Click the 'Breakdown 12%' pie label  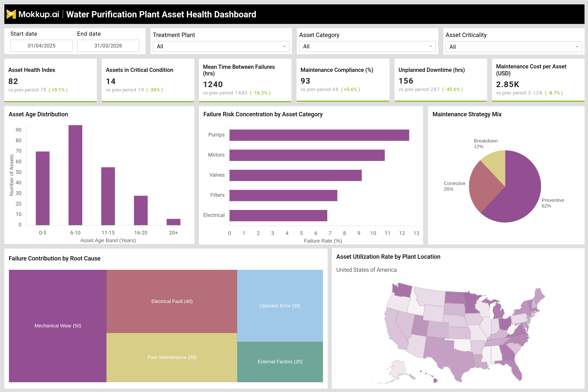click(485, 144)
